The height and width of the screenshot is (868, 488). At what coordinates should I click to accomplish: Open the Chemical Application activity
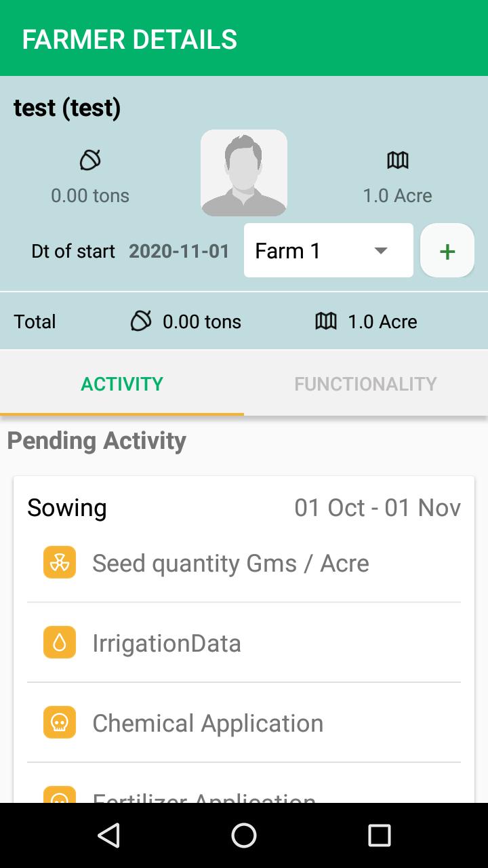244,723
